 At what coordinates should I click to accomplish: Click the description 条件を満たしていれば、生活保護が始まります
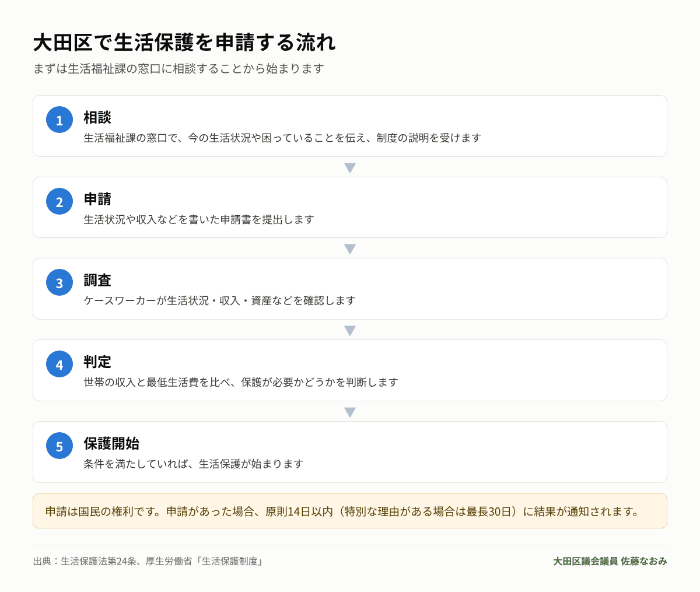click(194, 464)
